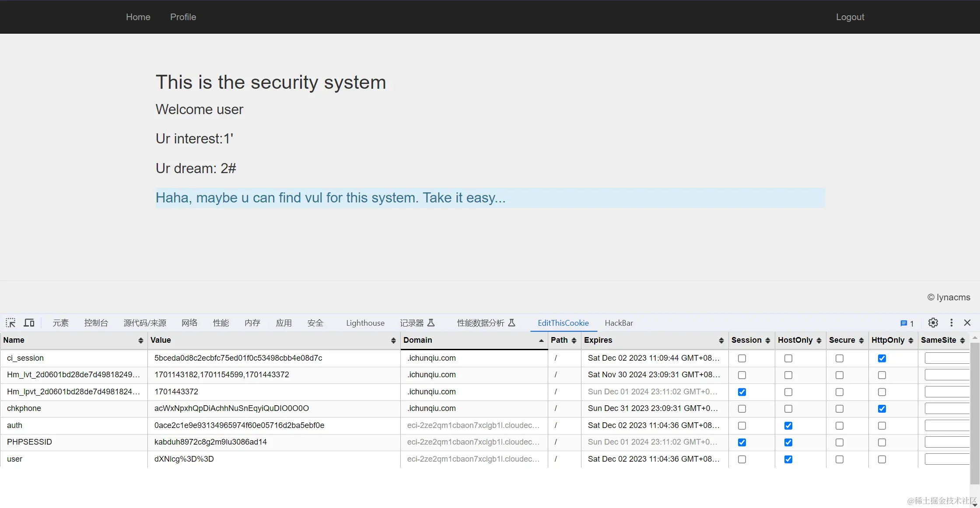This screenshot has height=508, width=980.
Task: Open the DevTools three-dot menu
Action: (951, 323)
